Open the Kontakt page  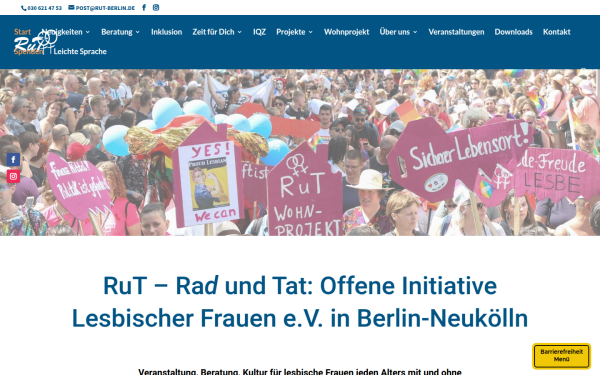556,32
